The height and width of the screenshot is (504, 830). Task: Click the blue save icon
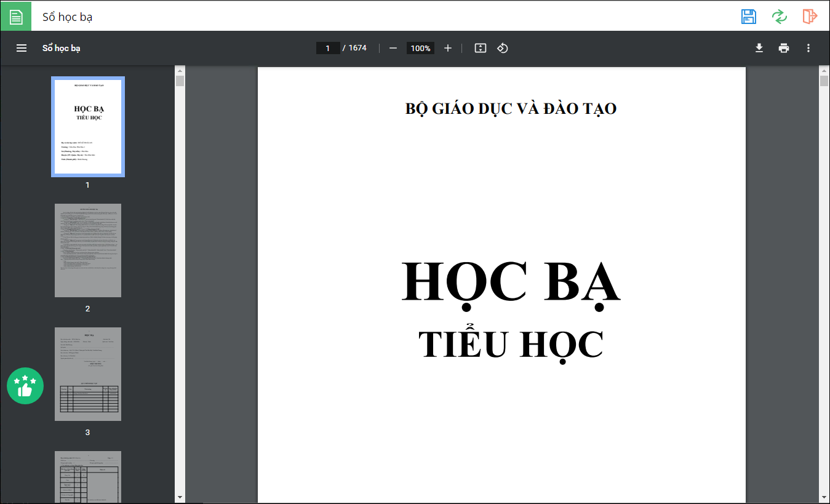tap(748, 17)
